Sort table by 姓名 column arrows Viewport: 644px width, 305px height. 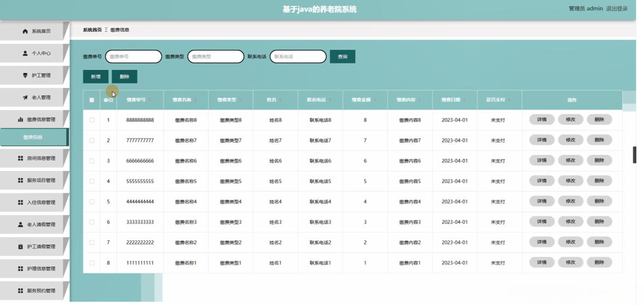point(281,100)
